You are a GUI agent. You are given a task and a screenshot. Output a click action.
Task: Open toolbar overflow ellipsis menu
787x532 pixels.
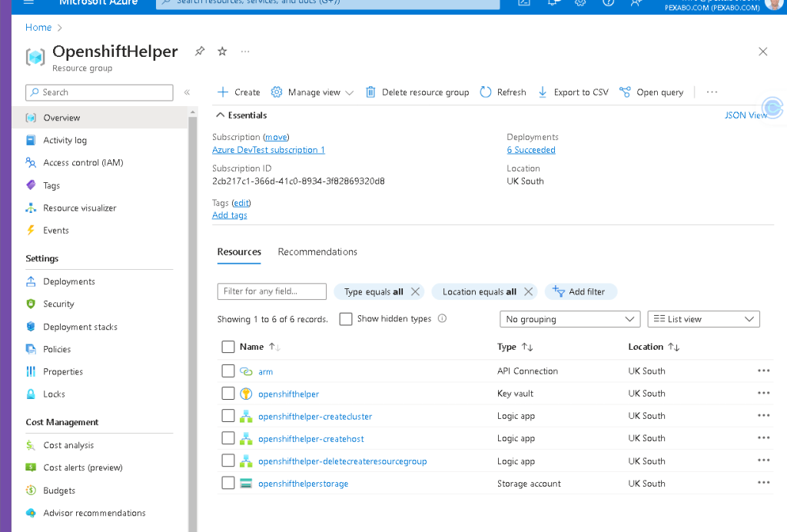712,92
